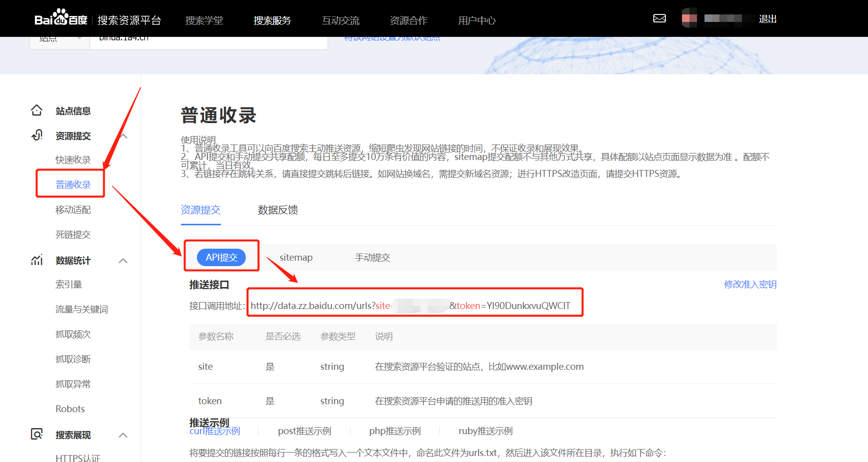Collapse the 资源提交 sidebar section
The width and height of the screenshot is (868, 462).
(x=124, y=136)
